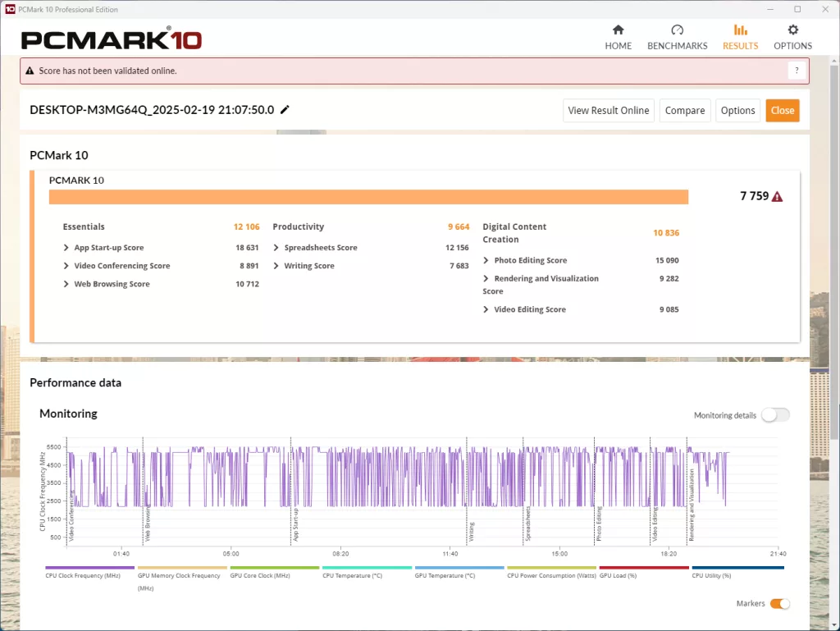Expand Video Conferencing Score details
The width and height of the screenshot is (840, 631).
66,266
